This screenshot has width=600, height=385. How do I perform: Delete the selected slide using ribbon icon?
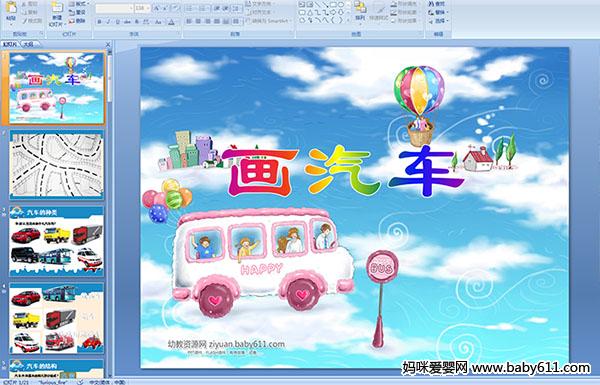78,21
